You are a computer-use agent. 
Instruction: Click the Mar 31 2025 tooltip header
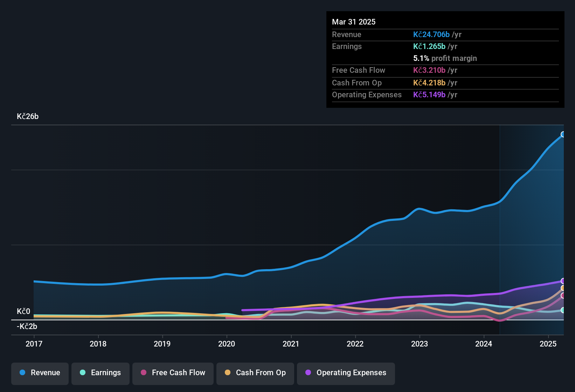pyautogui.click(x=354, y=22)
